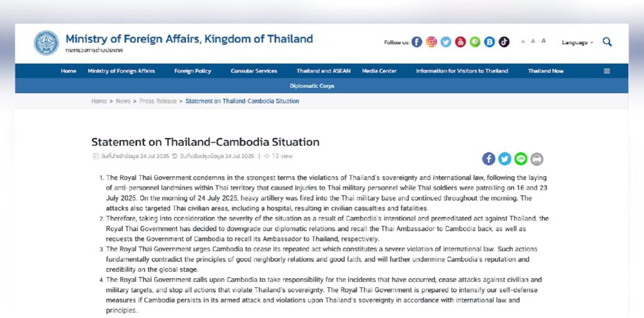Viewport: 644px width, 318px height.
Task: Click the Ministry of Foreign Affairs emblem logo
Action: tap(47, 42)
